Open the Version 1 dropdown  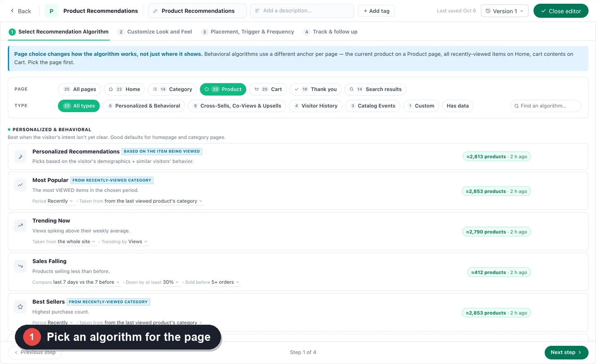coord(505,11)
